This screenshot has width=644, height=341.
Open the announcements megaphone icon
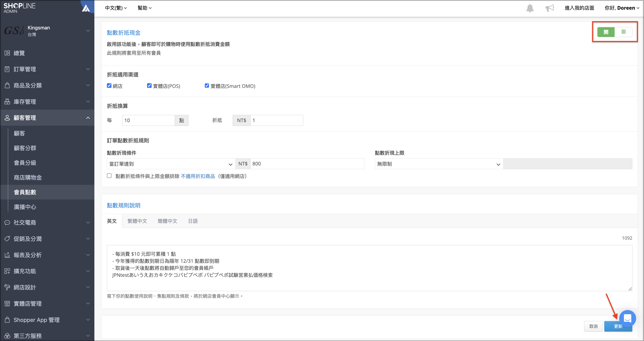[x=549, y=8]
